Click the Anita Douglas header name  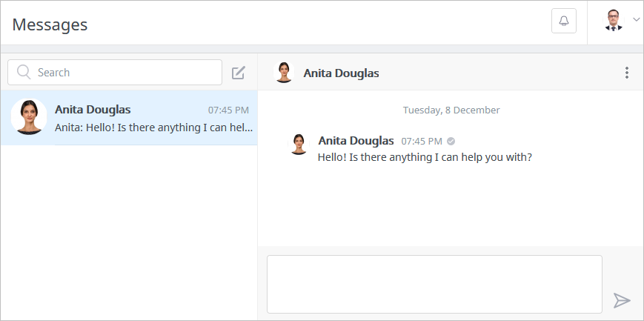coord(342,73)
